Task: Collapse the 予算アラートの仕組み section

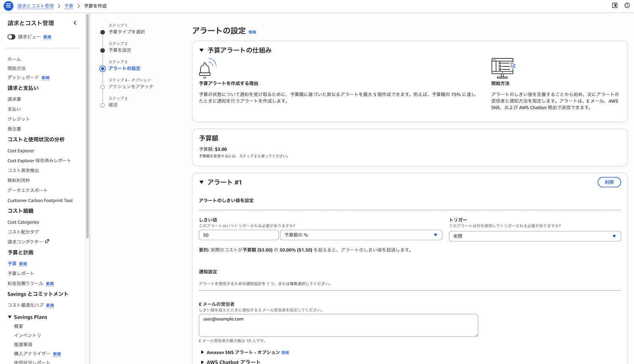Action: tap(202, 50)
